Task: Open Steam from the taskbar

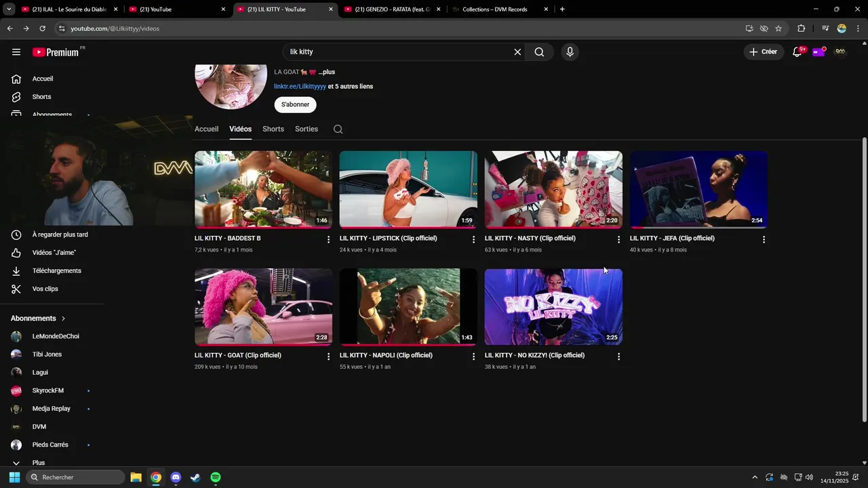Action: [x=195, y=477]
